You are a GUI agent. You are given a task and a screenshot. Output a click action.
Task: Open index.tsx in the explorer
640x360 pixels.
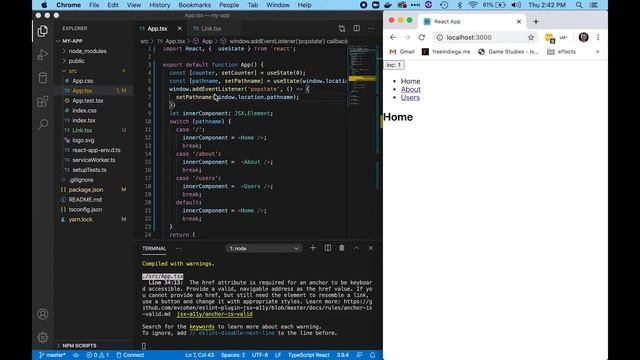(84, 120)
